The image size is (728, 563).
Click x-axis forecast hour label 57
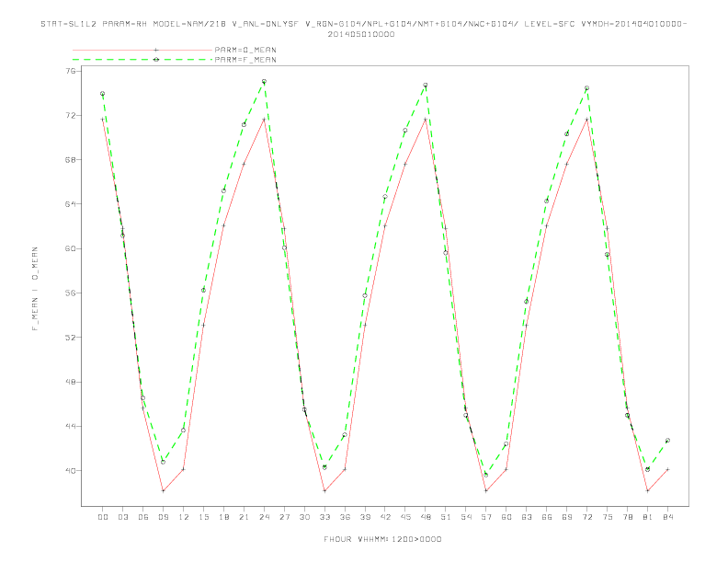pos(486,517)
